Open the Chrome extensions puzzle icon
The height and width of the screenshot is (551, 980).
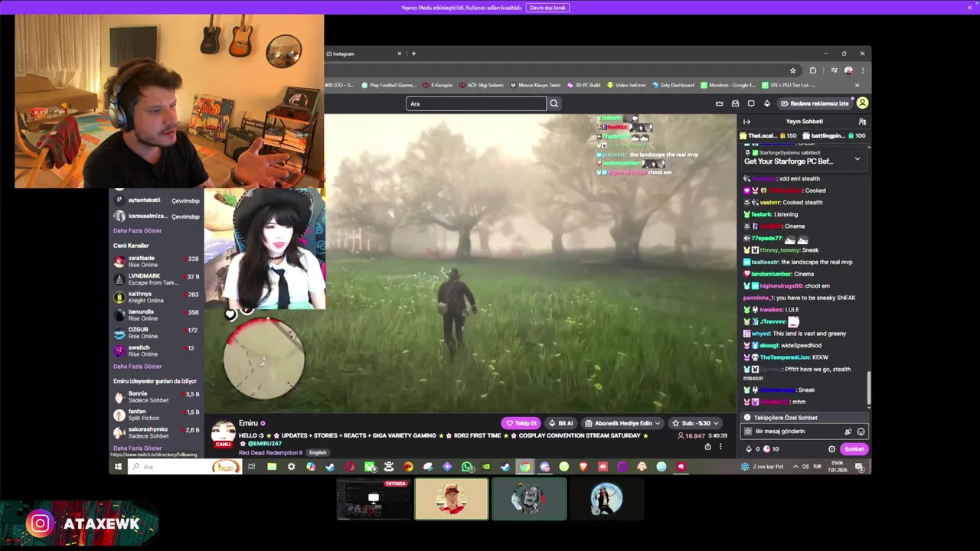[813, 70]
